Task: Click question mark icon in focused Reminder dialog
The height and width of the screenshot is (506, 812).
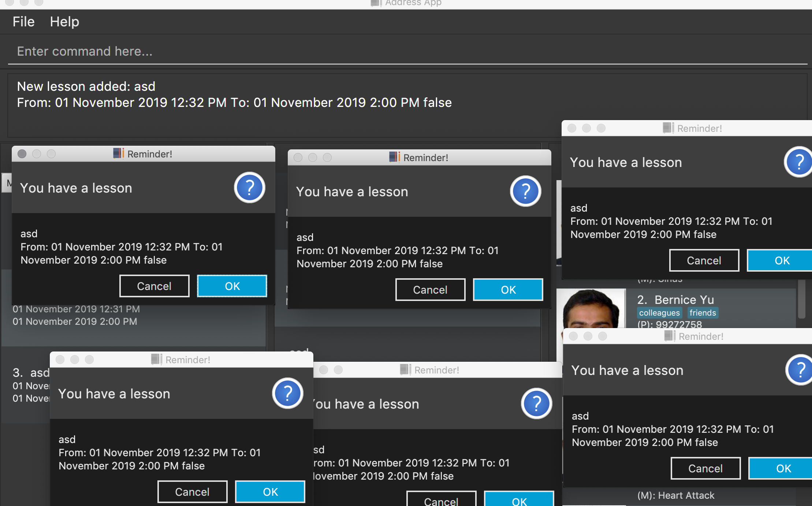Action: (250, 188)
